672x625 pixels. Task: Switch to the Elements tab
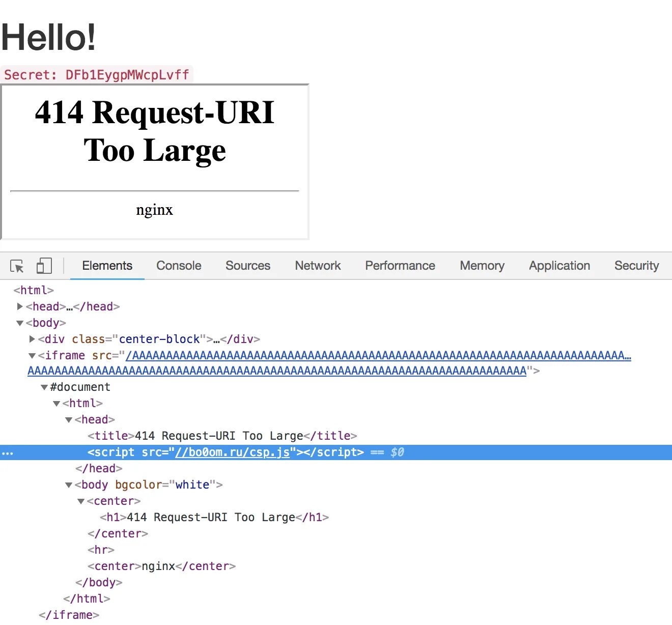107,266
